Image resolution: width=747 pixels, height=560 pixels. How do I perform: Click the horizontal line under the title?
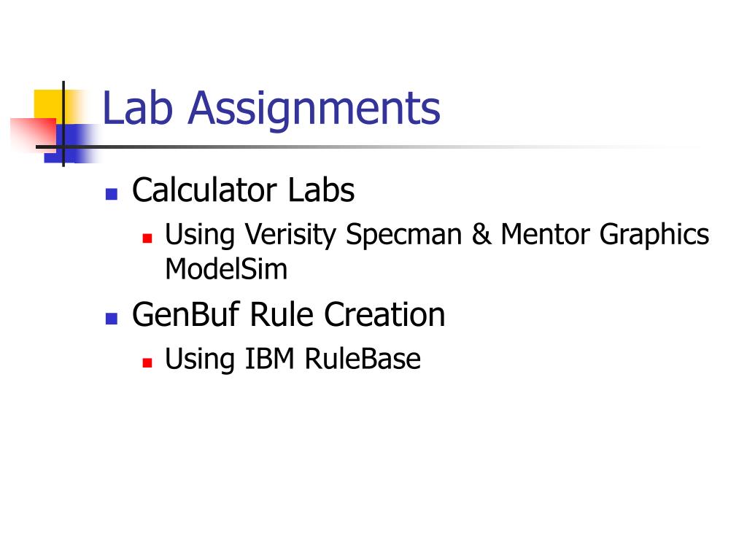[x=333, y=147]
